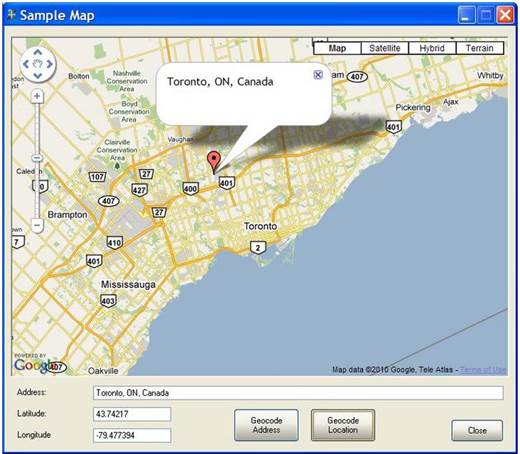Zoom out with the minus button

pos(37,226)
